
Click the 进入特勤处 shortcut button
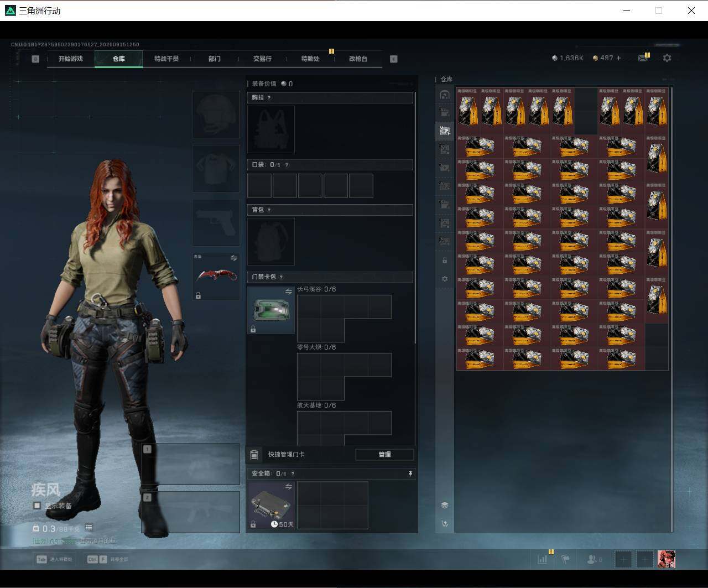tap(55, 559)
